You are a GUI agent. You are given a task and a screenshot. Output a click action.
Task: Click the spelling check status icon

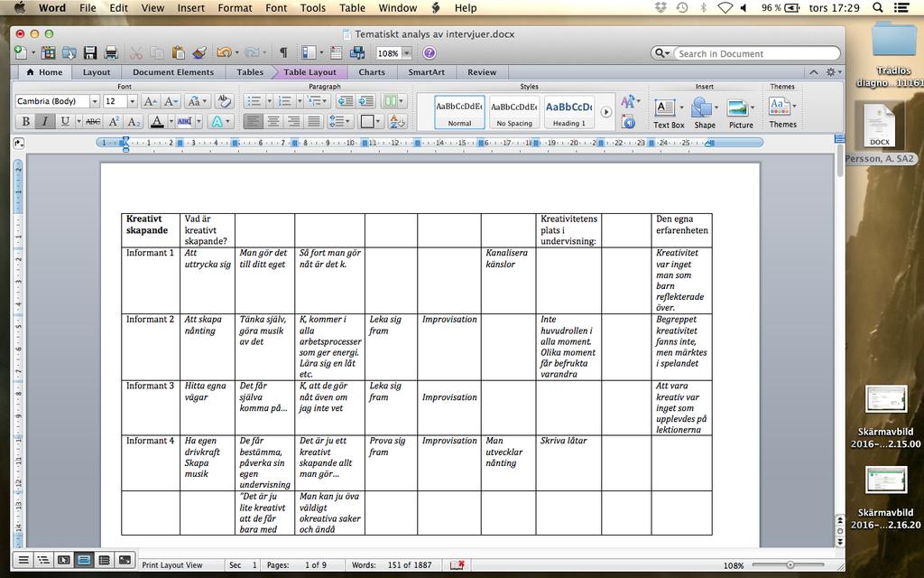pyautogui.click(x=457, y=565)
